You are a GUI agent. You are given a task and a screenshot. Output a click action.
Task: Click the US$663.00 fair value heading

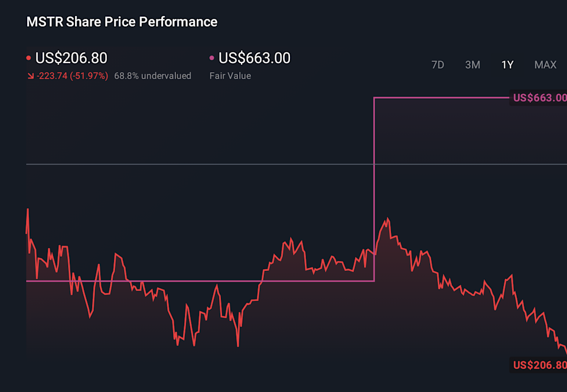255,58
